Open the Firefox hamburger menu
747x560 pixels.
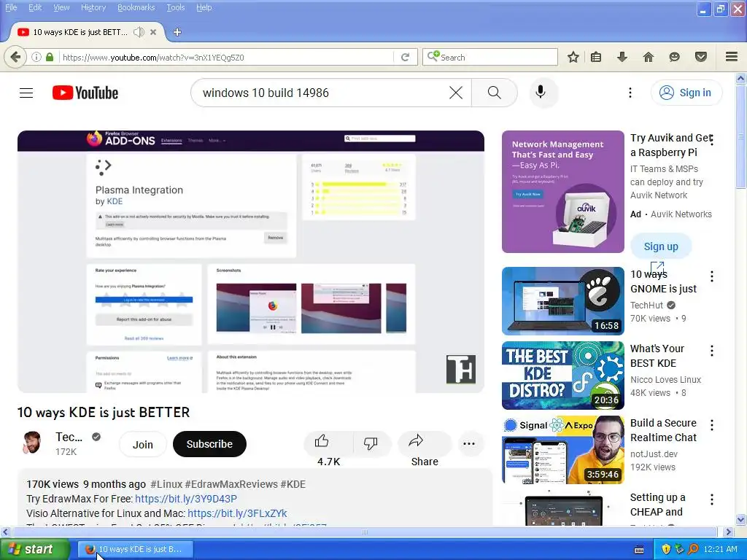(732, 57)
